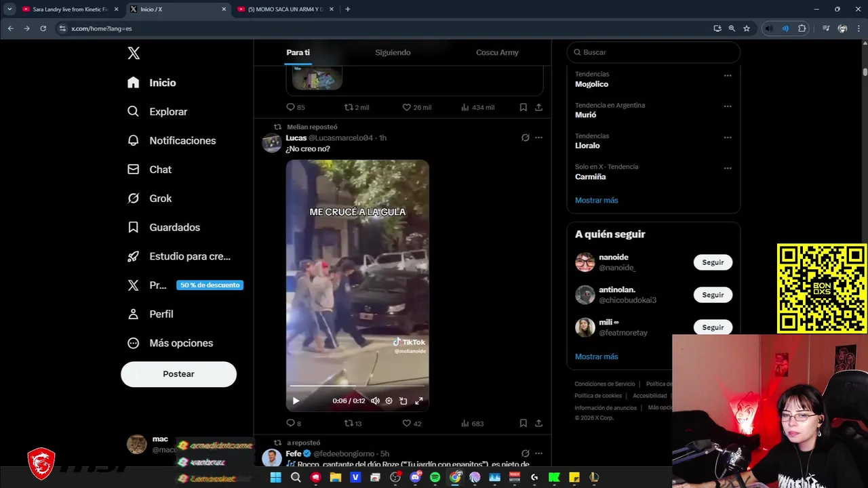Image resolution: width=868 pixels, height=488 pixels.
Task: Play the video in Lucas post
Action: pyautogui.click(x=296, y=401)
